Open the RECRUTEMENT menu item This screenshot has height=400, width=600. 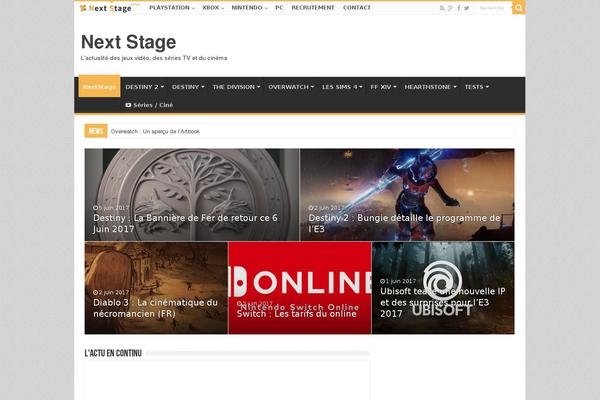tap(313, 8)
